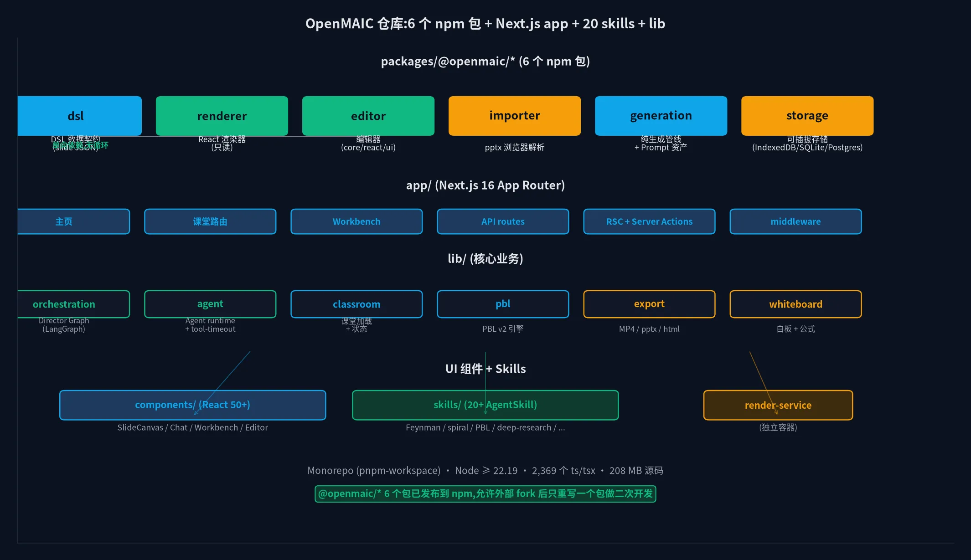This screenshot has height=560, width=971.
Task: Click the green @openmaic npm note banner
Action: pyautogui.click(x=485, y=494)
